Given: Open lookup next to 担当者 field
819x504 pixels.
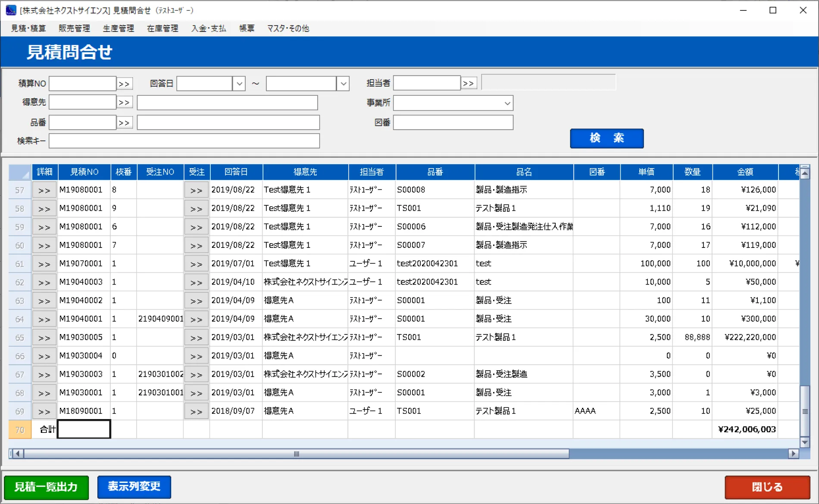Looking at the screenshot, I should 469,83.
